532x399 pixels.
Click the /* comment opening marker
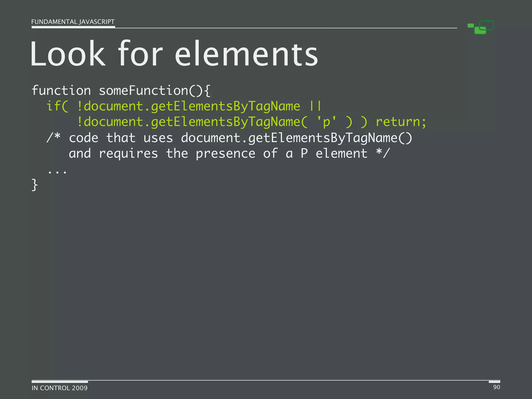coord(54,138)
